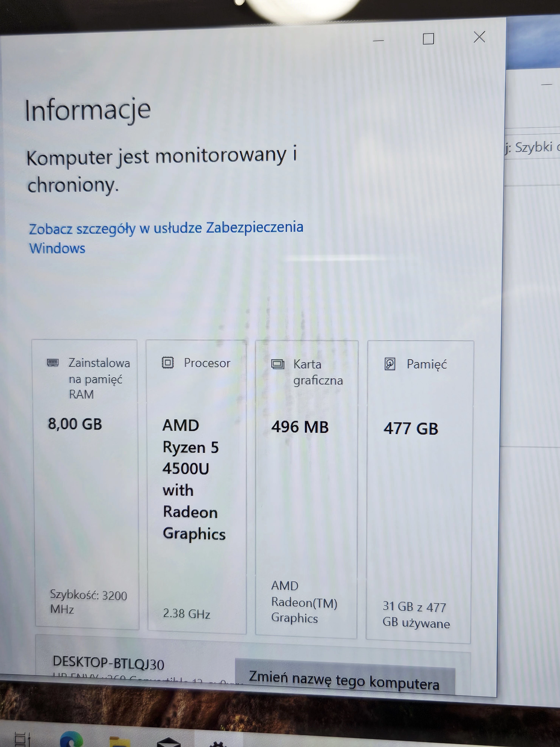Minimize the Informacje settings window
560x747 pixels.
pos(378,41)
